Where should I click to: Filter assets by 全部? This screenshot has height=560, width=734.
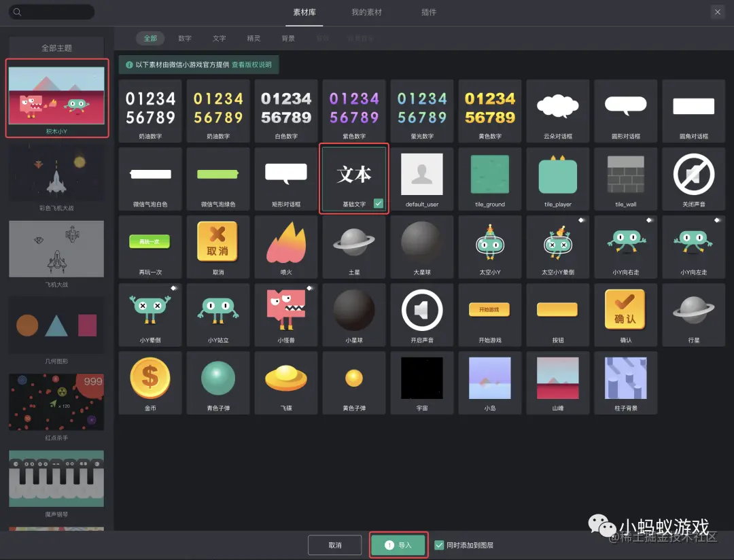click(x=150, y=38)
